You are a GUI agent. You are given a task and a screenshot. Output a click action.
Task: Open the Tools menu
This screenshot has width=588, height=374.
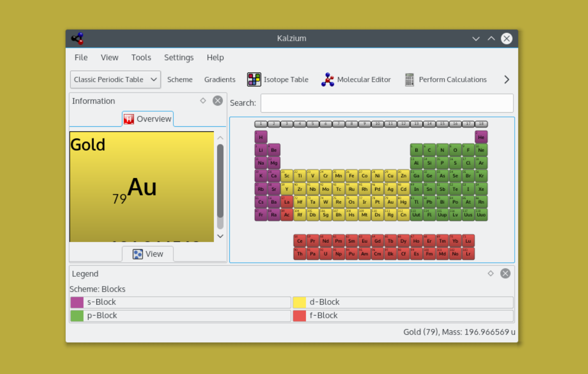(x=141, y=57)
